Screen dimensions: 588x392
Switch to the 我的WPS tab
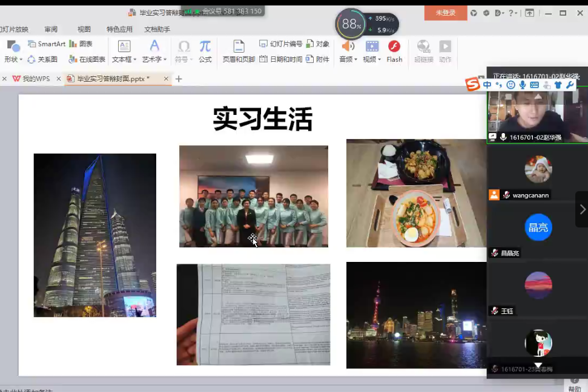31,79
